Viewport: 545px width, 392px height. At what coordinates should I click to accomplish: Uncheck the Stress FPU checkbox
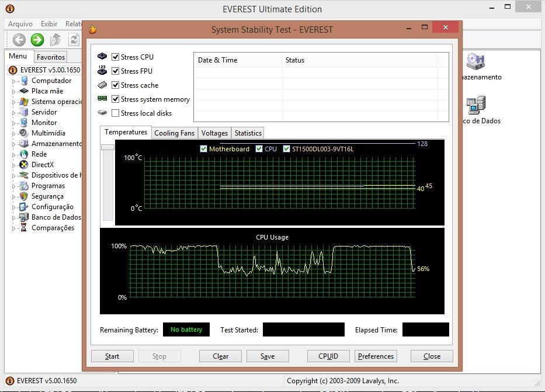click(x=116, y=71)
